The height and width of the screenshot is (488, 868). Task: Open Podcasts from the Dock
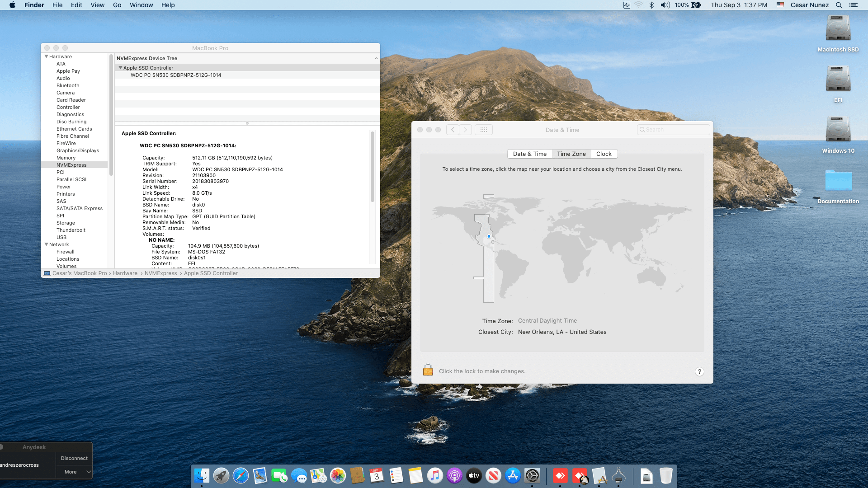click(454, 475)
